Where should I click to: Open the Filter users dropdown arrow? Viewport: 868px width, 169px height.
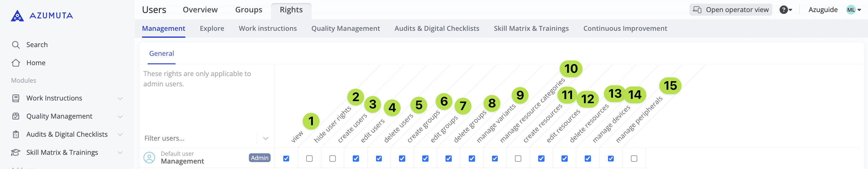point(265,138)
